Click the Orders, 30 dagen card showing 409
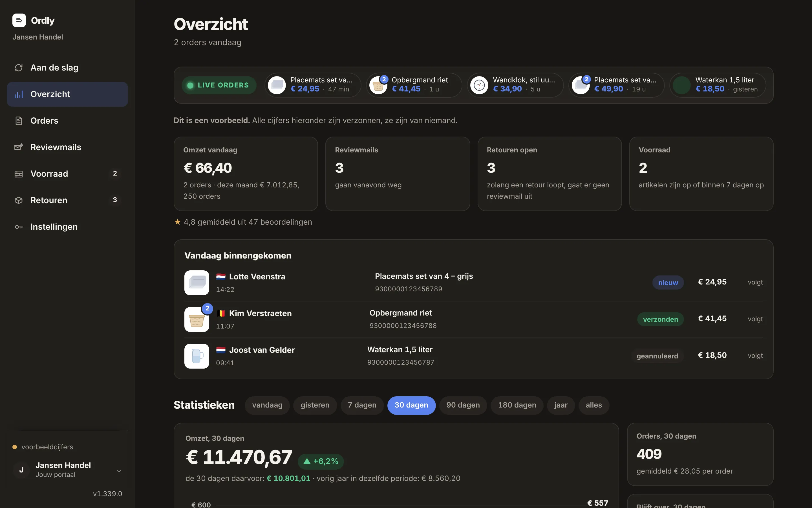The width and height of the screenshot is (812, 508). [x=700, y=454]
